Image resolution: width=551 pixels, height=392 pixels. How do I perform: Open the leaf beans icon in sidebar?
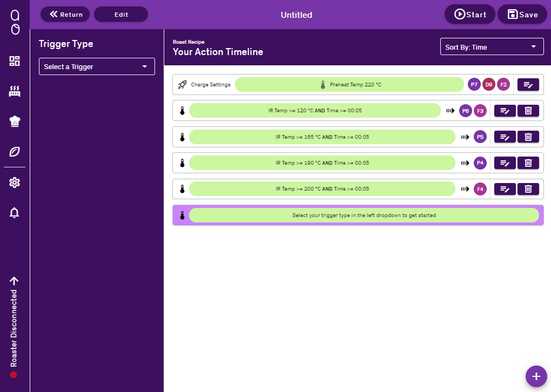pyautogui.click(x=15, y=152)
